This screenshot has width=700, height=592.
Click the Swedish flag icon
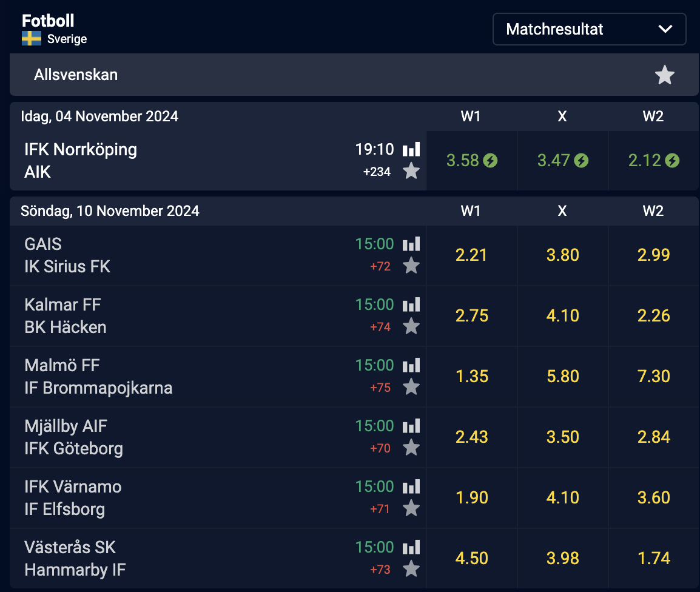[x=32, y=38]
